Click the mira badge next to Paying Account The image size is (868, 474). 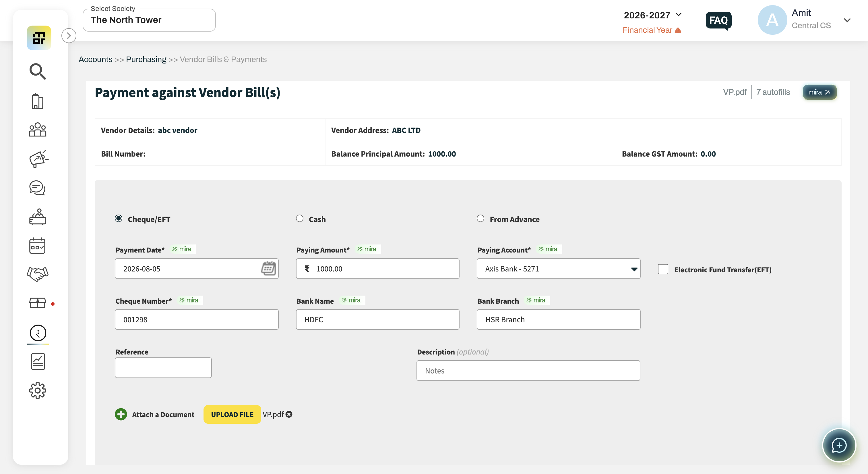[549, 249]
